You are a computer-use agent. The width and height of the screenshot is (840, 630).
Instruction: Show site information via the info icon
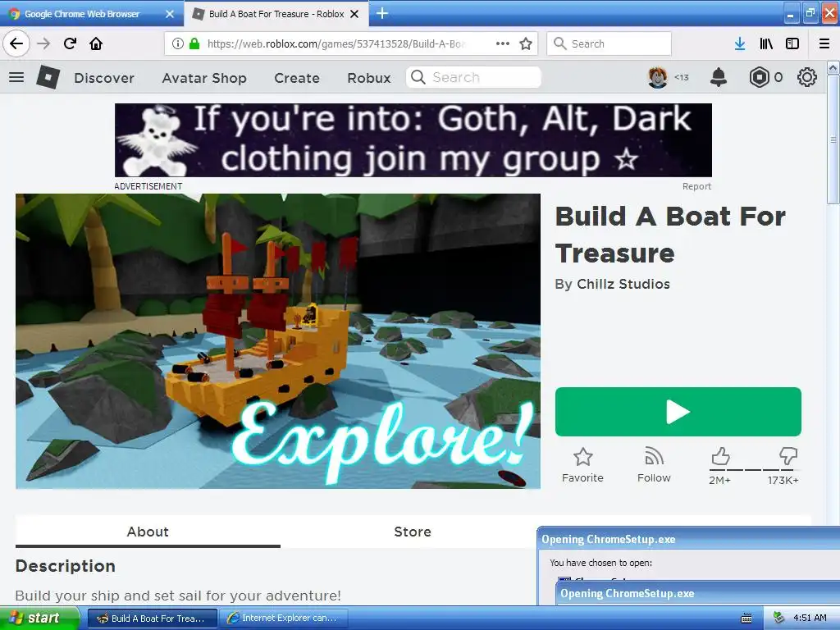pos(178,43)
